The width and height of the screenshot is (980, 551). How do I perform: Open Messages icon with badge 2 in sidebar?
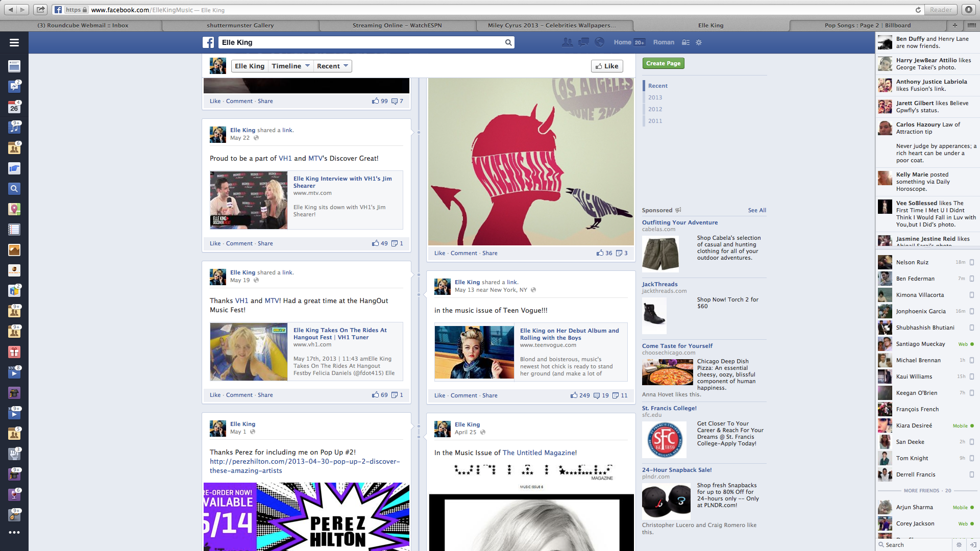[14, 86]
